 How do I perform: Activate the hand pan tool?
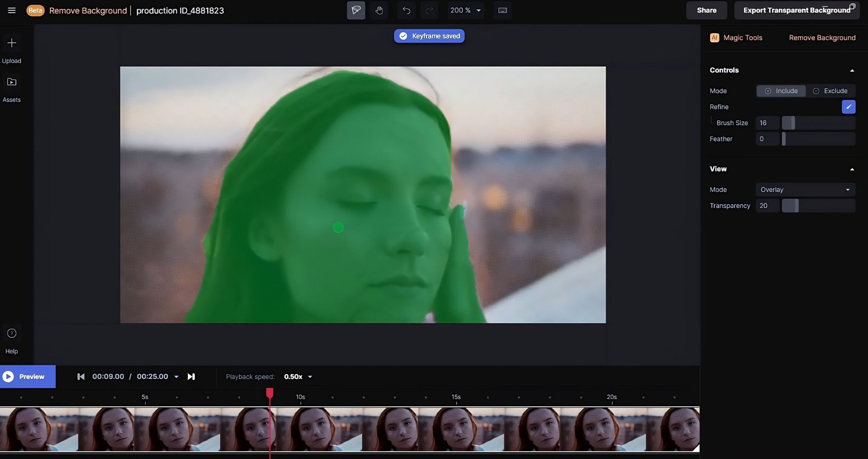[x=379, y=10]
